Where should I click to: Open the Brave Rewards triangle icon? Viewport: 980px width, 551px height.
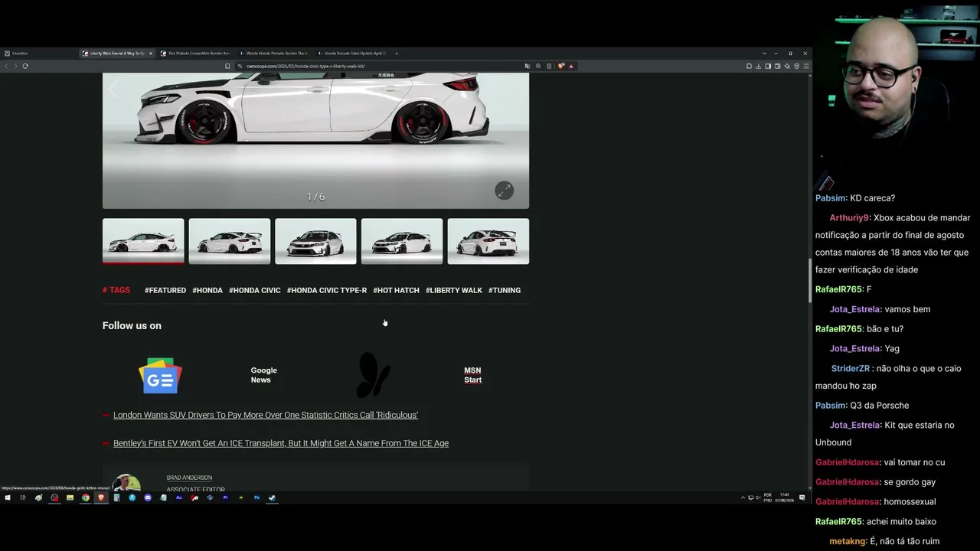pyautogui.click(x=570, y=66)
